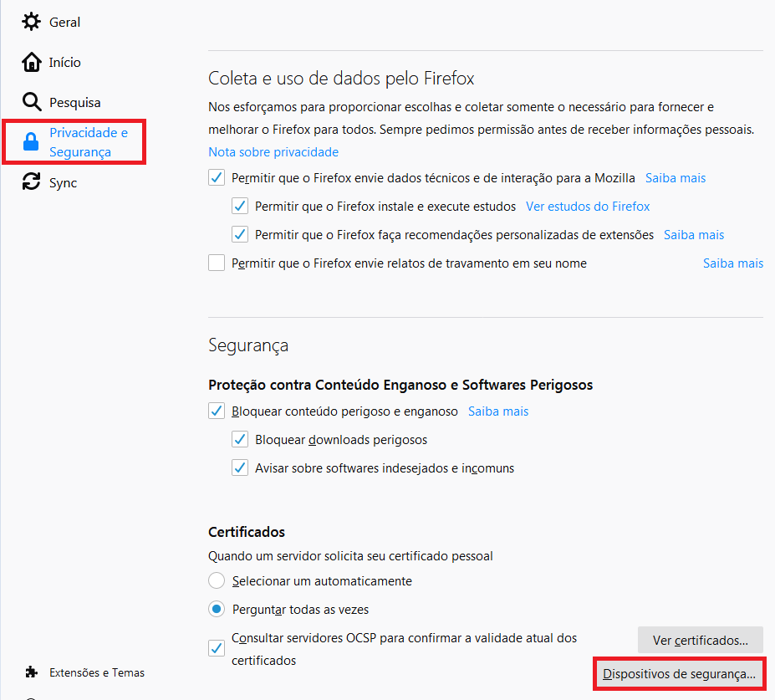Uncheck sending technical data to Mozilla
775x700 pixels.
(x=217, y=177)
